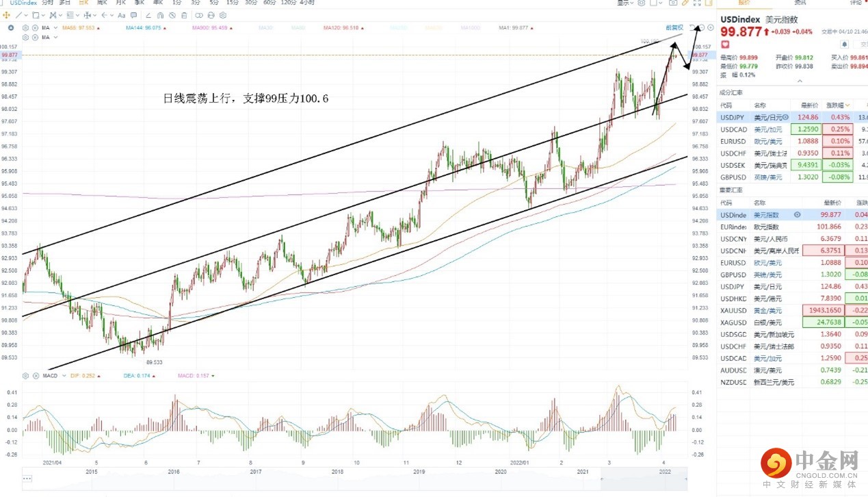Select the 15分 timeframe tab
This screenshot has height=497, width=868.
[x=233, y=3]
